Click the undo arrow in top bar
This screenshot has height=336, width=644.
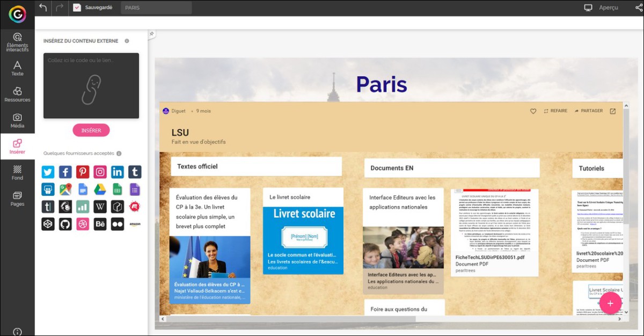[x=43, y=8]
